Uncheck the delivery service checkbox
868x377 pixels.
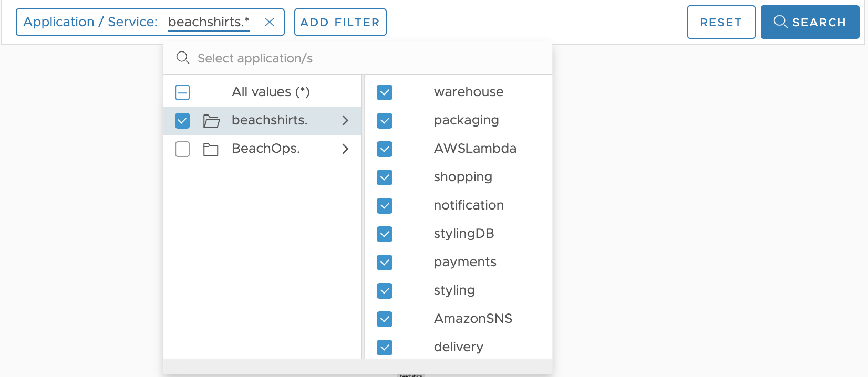coord(385,348)
